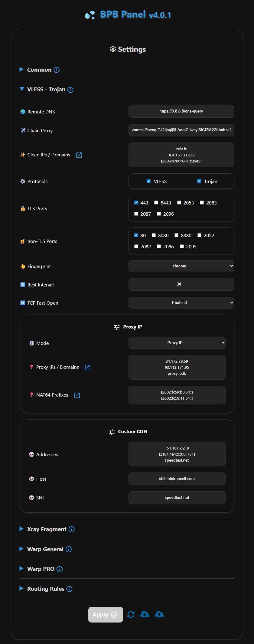Click the info icon next to VLESS - Trojan
The image size is (254, 644).
[70, 90]
